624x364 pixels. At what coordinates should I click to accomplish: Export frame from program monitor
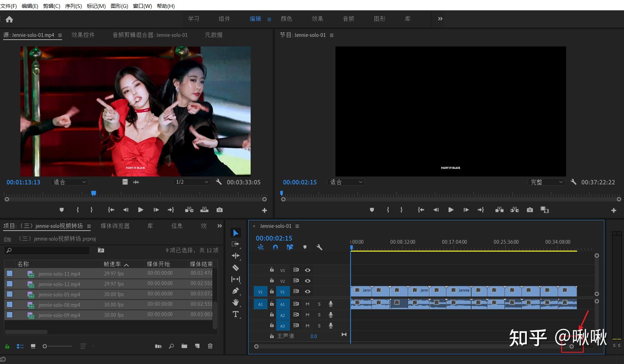(530, 210)
